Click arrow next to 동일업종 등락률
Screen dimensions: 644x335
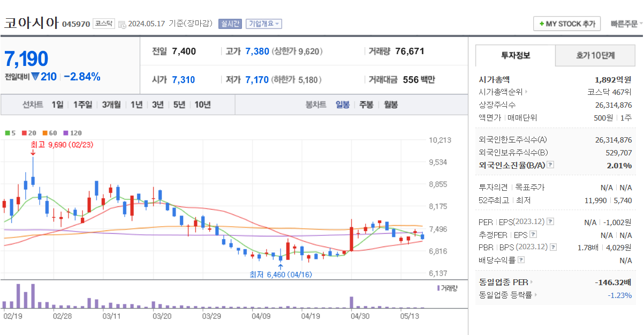[535, 295]
